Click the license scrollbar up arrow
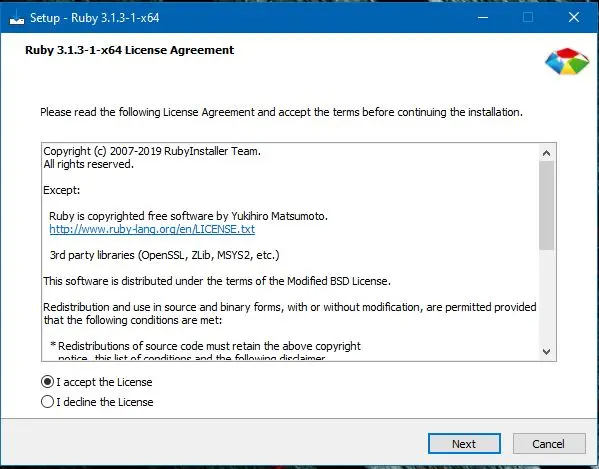 click(547, 154)
